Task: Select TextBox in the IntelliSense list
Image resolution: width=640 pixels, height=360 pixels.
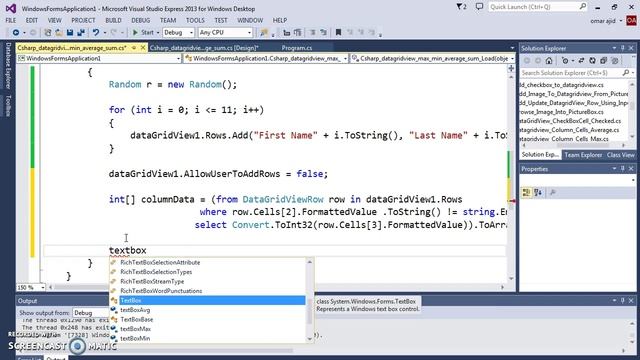Action: 208,300
